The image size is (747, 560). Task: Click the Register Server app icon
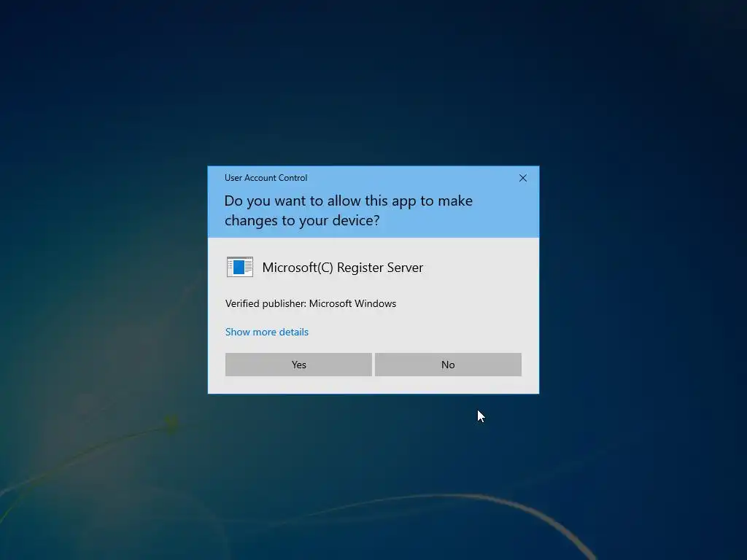pos(239,267)
